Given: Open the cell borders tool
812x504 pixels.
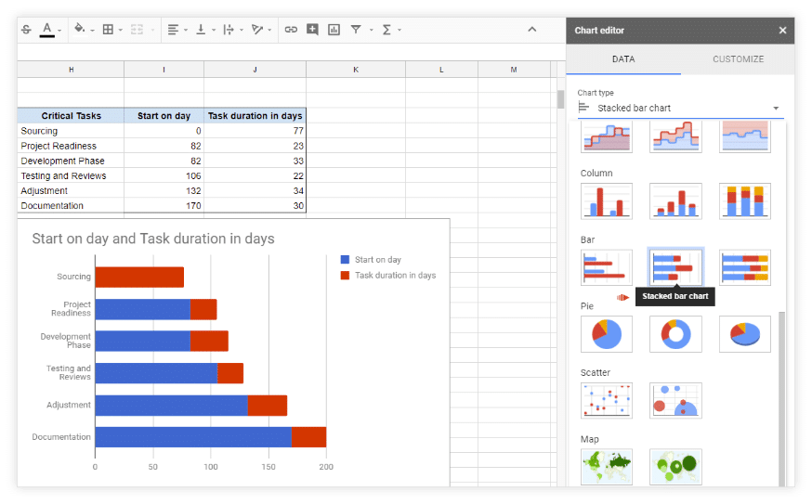Looking at the screenshot, I should (x=108, y=30).
